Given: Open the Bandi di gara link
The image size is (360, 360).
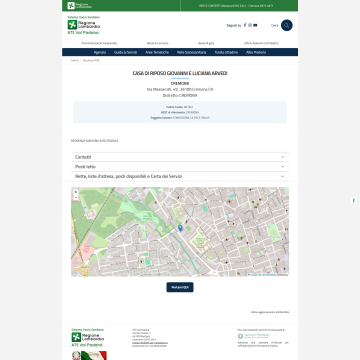Looking at the screenshot, I should (x=206, y=43).
